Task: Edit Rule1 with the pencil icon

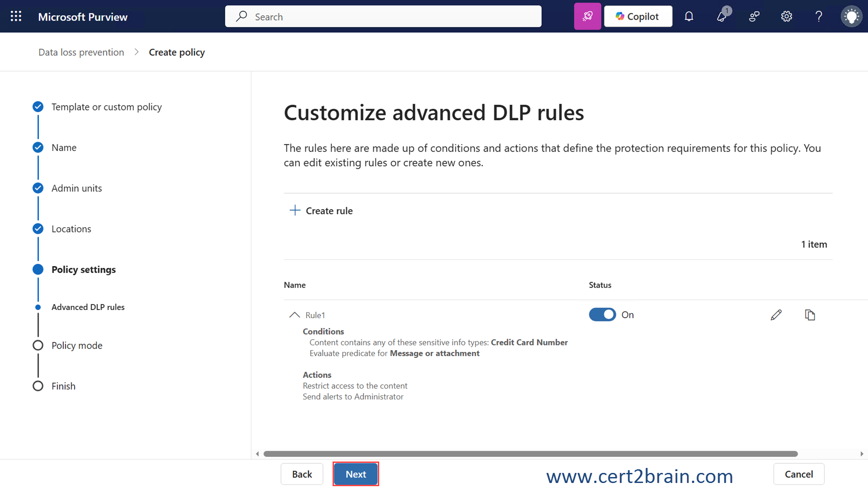Action: pos(776,315)
